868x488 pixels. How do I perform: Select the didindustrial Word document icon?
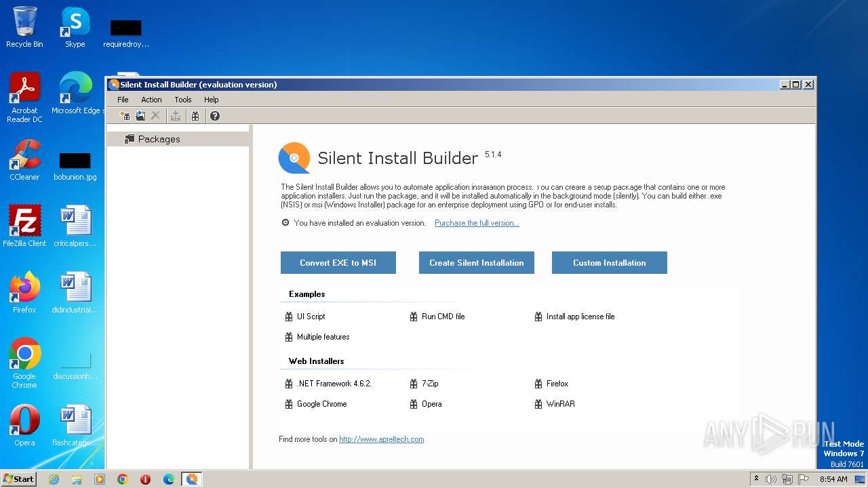point(75,292)
